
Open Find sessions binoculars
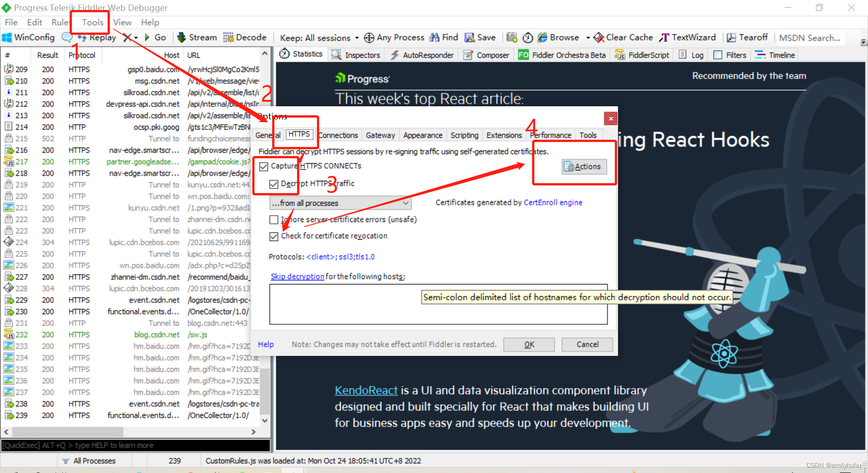[443, 38]
